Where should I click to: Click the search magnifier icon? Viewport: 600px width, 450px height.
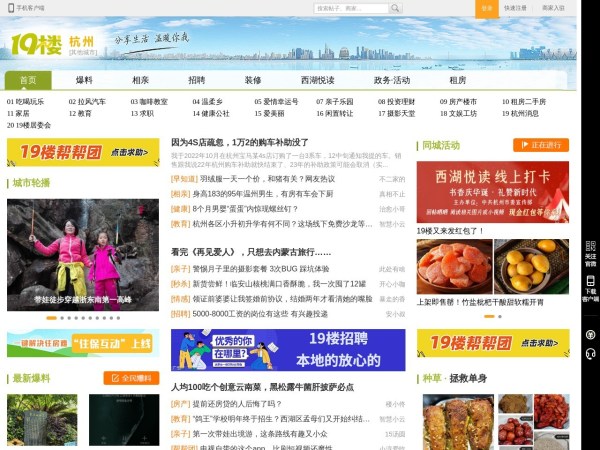396,8
